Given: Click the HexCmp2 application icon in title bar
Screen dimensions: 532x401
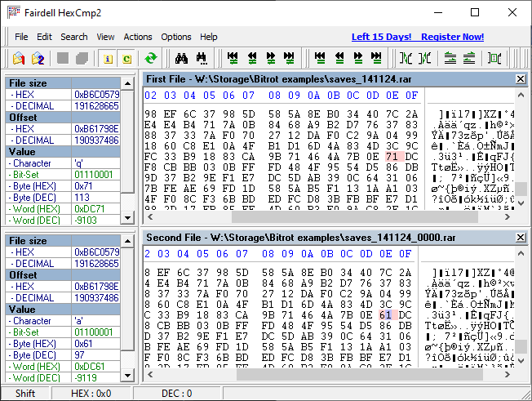Looking at the screenshot, I should pos(14,12).
